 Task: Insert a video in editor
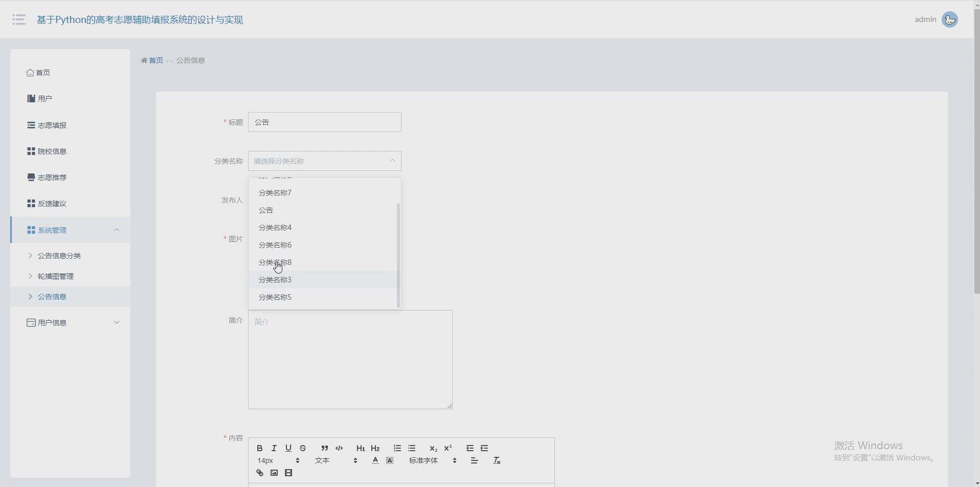click(288, 473)
